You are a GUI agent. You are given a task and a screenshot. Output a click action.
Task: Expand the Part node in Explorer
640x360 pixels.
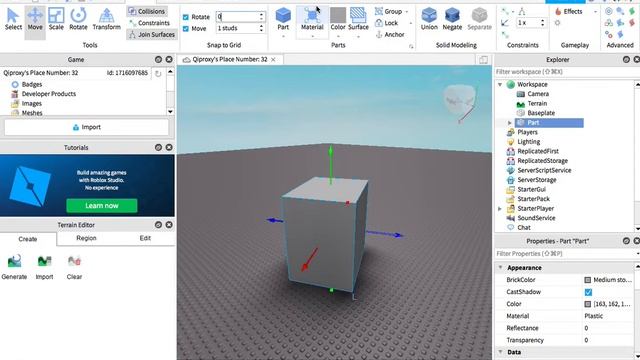[509, 123]
